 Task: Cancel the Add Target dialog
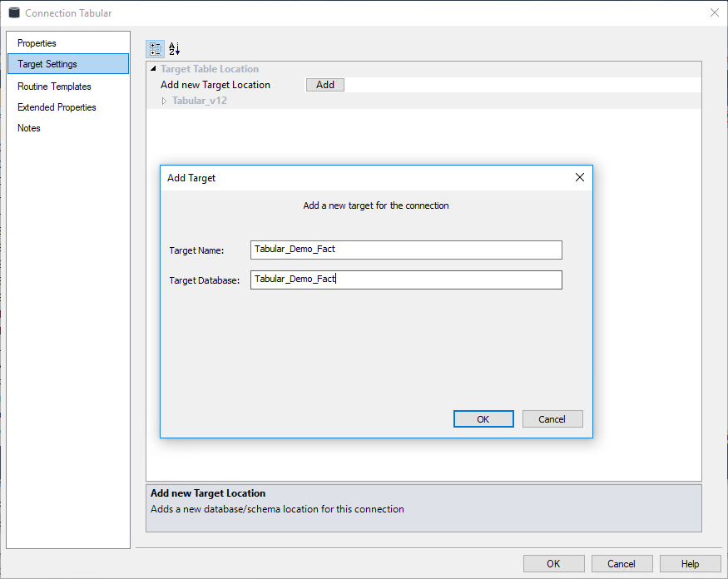pyautogui.click(x=552, y=419)
